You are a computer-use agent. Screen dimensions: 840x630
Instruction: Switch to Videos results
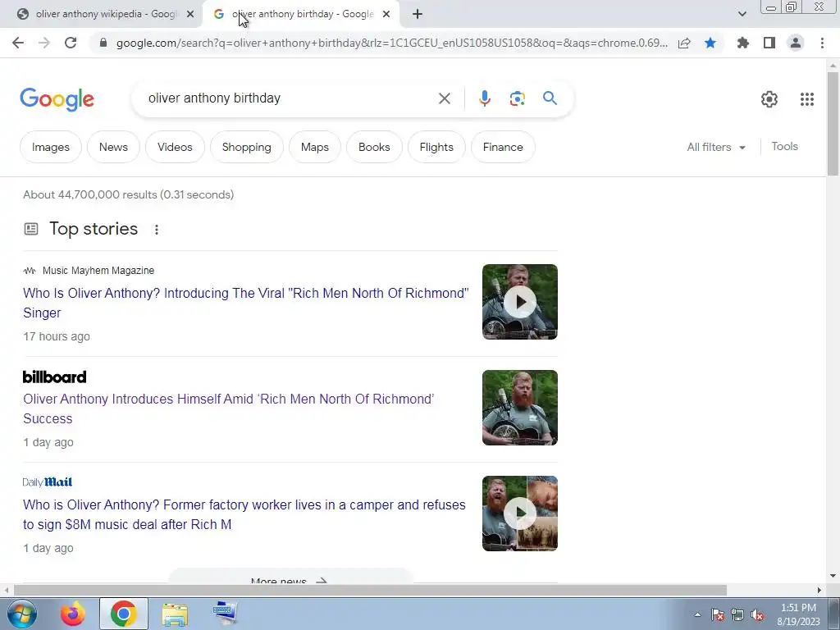[175, 147]
